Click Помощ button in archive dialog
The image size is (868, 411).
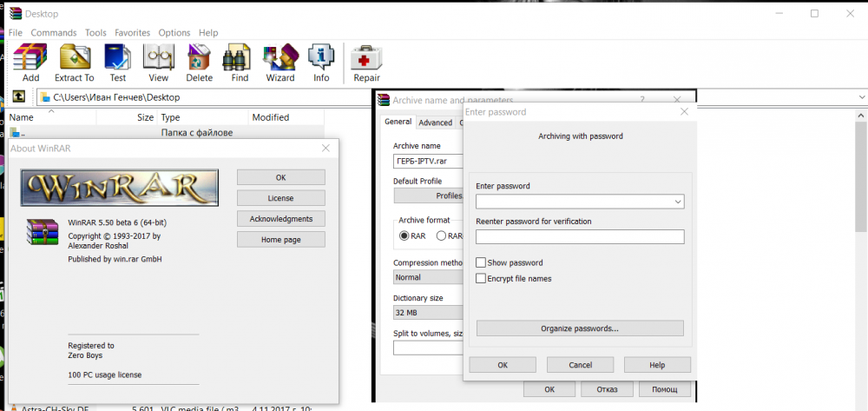[x=664, y=389]
